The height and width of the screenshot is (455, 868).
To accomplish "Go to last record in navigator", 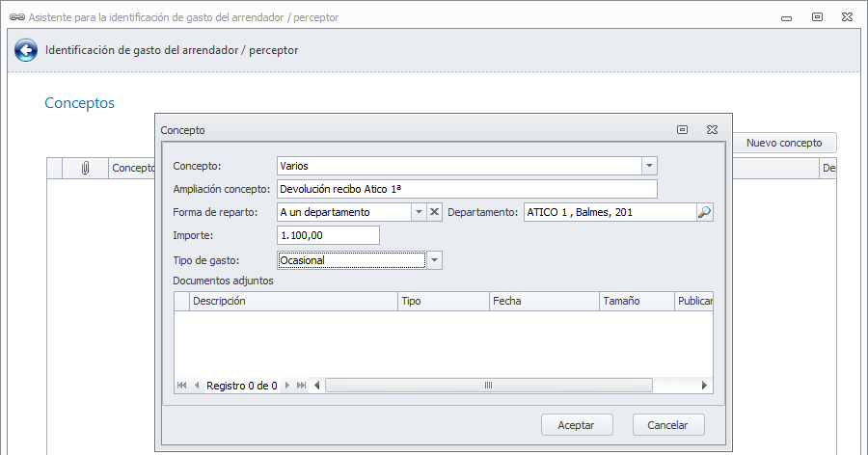I will click(x=302, y=386).
